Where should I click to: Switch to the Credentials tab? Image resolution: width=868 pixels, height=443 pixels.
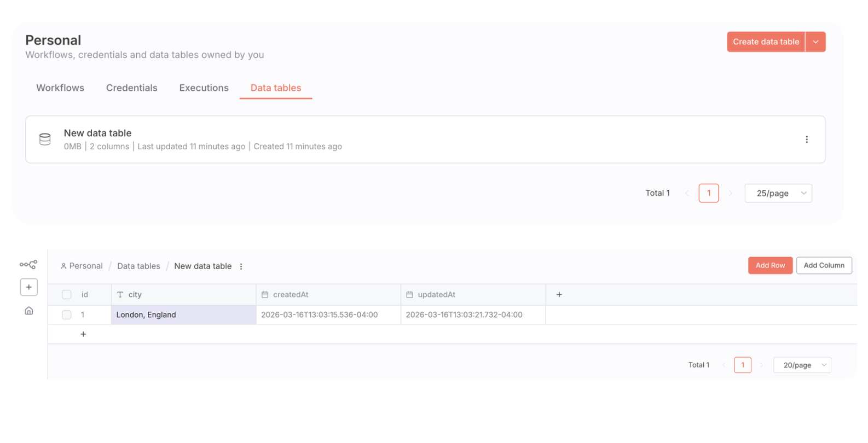click(x=131, y=88)
